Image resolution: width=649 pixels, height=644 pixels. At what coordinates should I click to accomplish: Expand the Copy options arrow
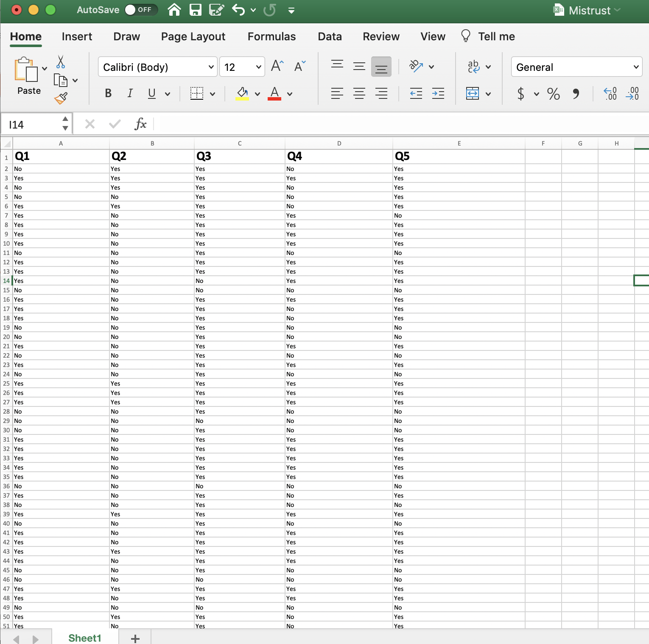[x=75, y=80]
